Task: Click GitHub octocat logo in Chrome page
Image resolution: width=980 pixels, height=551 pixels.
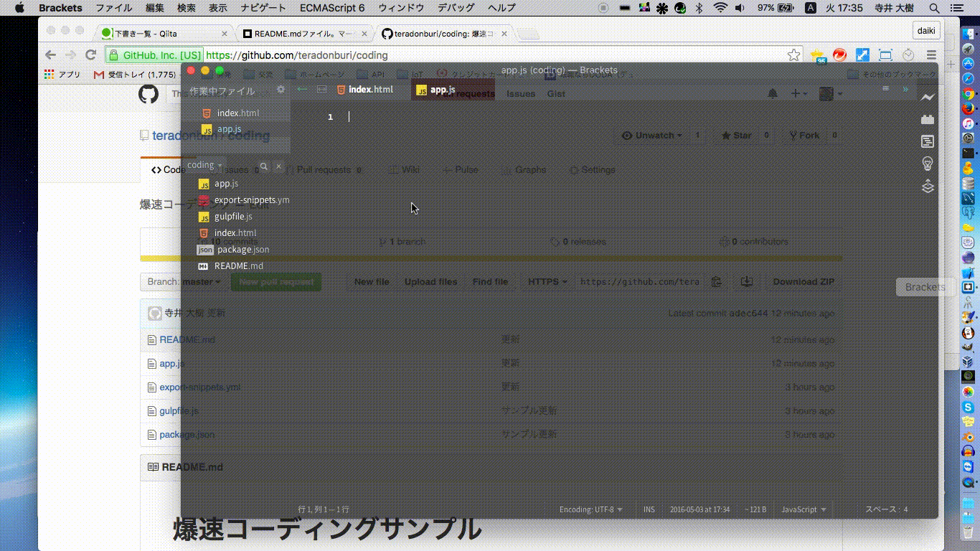Action: tap(149, 94)
